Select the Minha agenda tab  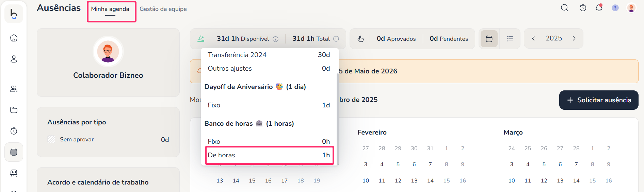point(110,9)
